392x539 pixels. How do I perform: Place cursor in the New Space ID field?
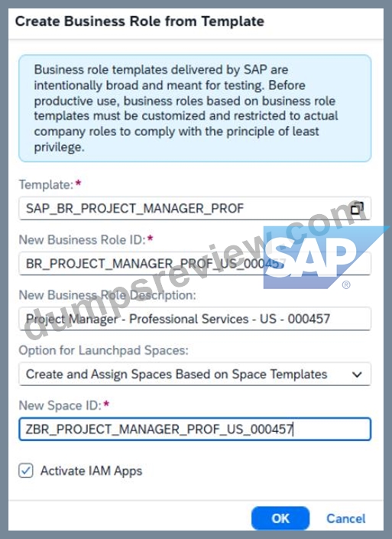pos(195,429)
